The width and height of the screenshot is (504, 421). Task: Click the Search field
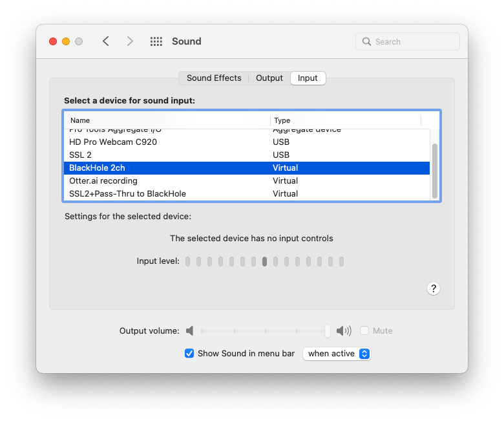[x=408, y=41]
